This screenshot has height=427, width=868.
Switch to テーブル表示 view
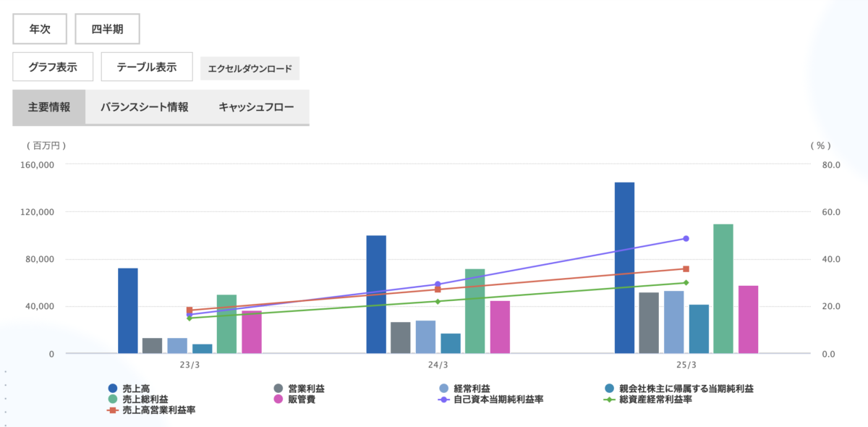click(x=147, y=67)
